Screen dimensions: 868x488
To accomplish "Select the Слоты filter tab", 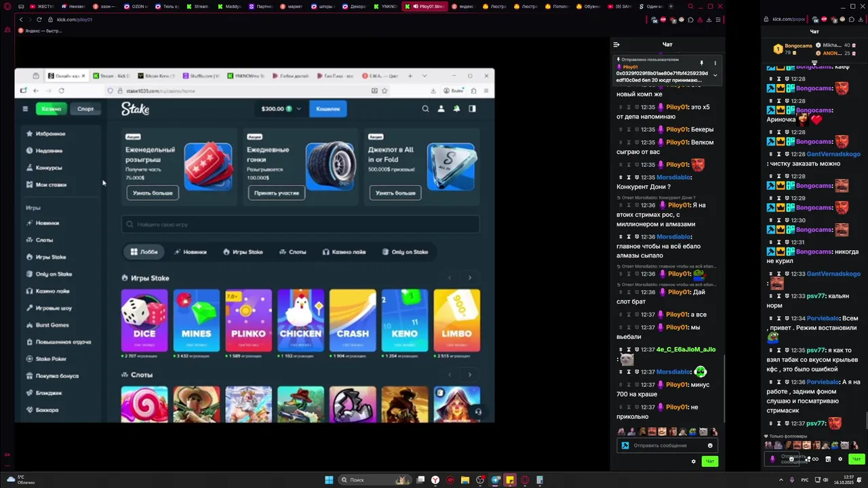I will (293, 251).
